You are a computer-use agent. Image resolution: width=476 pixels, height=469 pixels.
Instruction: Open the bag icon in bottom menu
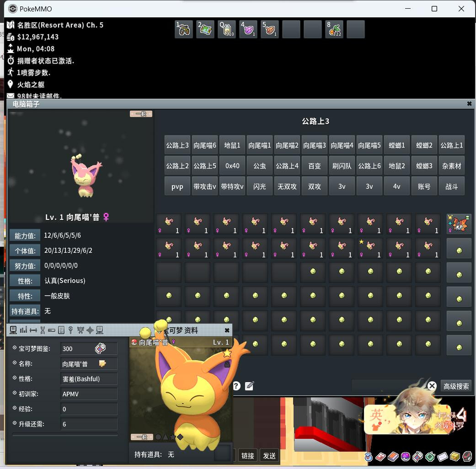[368, 457]
